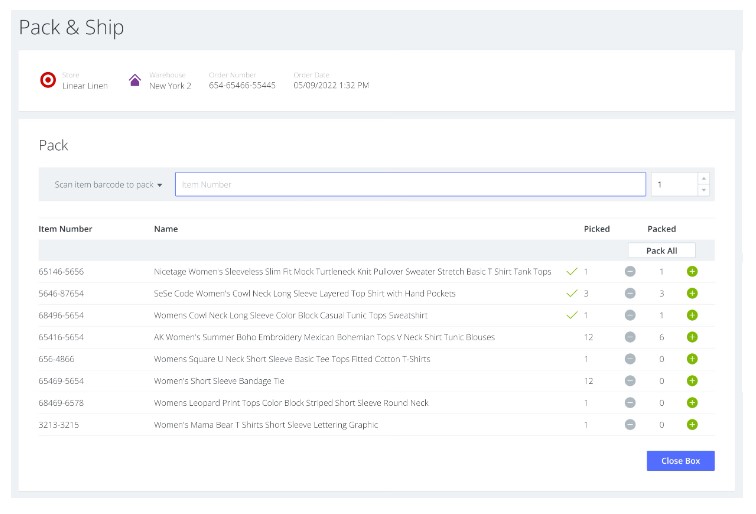
Task: Click plus icon for Women's Short Sleeve Bandage Tie
Action: 692,381
